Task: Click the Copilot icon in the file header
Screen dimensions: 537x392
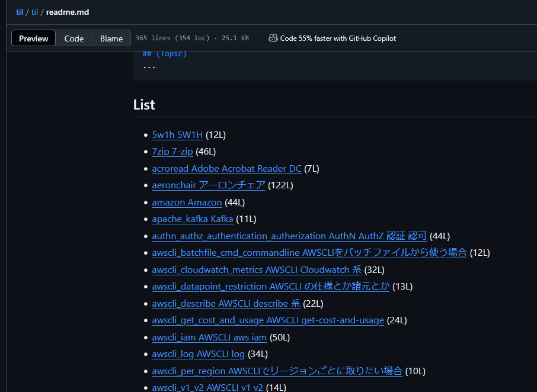Action: tap(273, 38)
